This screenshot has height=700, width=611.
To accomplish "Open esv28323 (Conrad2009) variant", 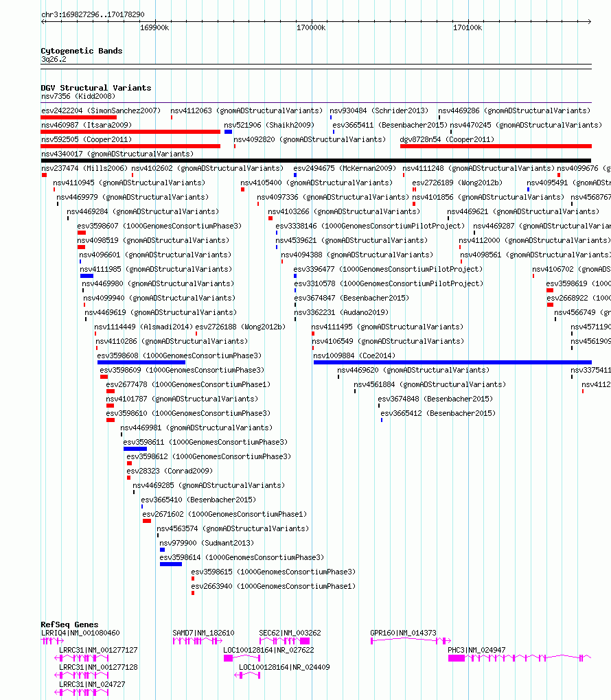I will click(170, 471).
